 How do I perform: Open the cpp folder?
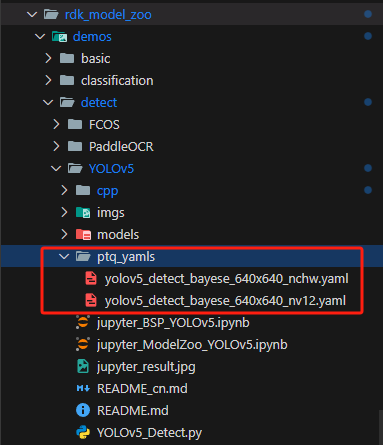[107, 191]
